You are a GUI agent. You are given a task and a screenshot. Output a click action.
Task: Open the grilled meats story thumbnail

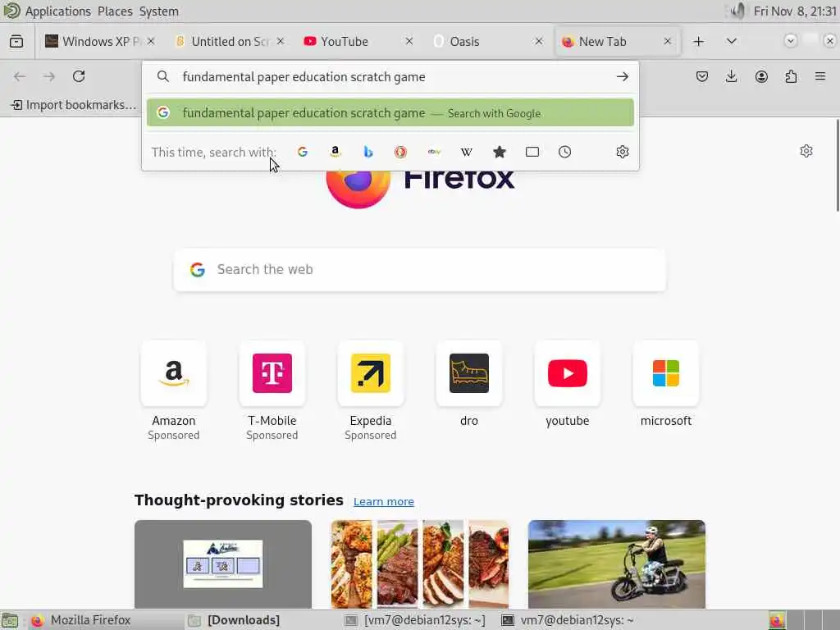[x=420, y=564]
